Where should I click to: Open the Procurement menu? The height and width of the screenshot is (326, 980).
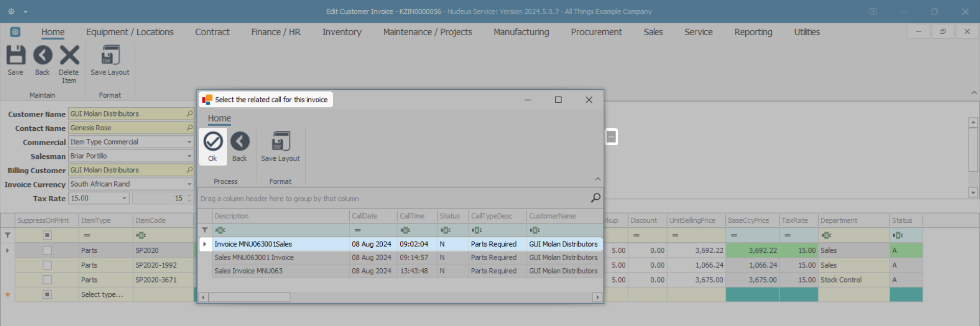[x=596, y=32]
